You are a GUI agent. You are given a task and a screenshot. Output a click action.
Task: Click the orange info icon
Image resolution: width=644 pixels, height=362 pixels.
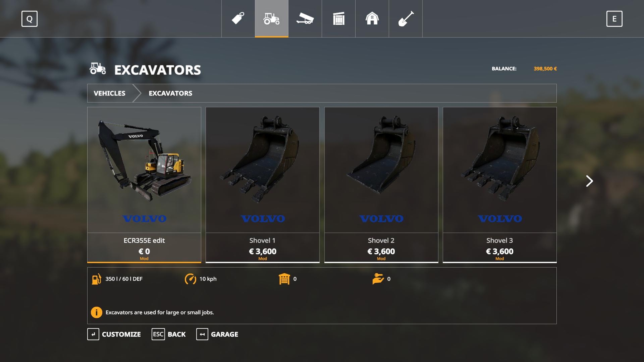pos(96,312)
